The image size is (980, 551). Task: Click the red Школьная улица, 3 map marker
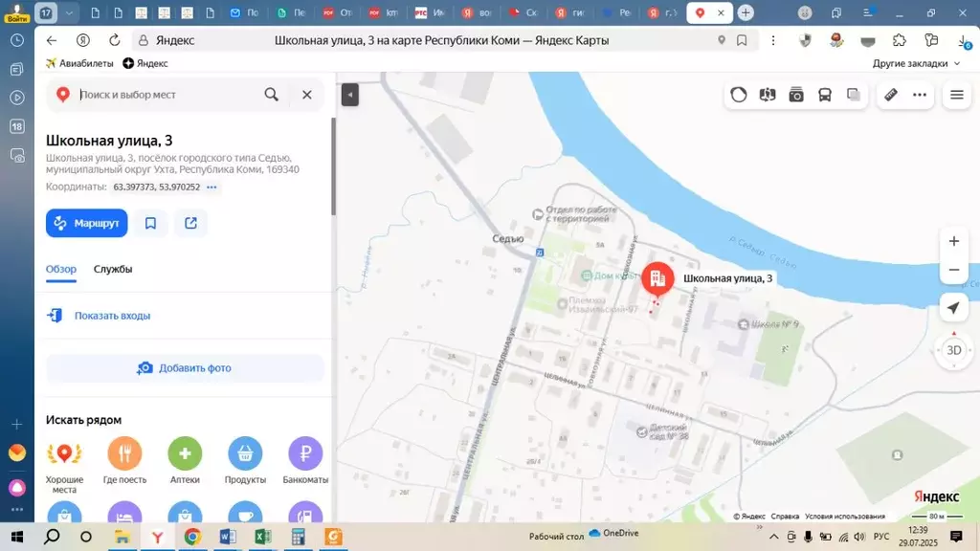click(657, 278)
